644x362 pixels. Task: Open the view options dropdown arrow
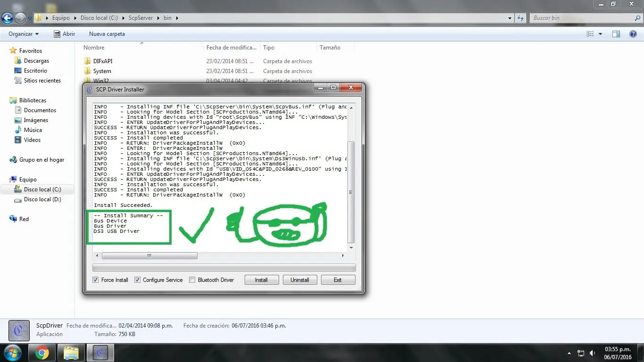pos(600,34)
